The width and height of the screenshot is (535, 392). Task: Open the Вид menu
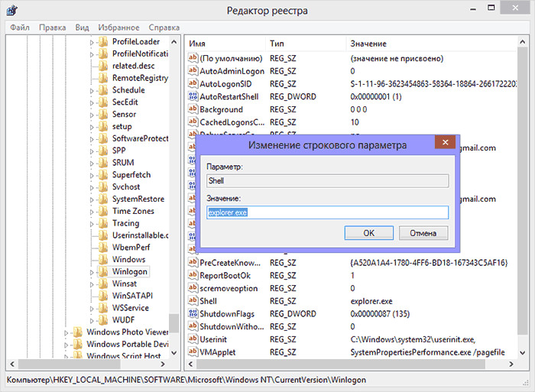[x=83, y=28]
